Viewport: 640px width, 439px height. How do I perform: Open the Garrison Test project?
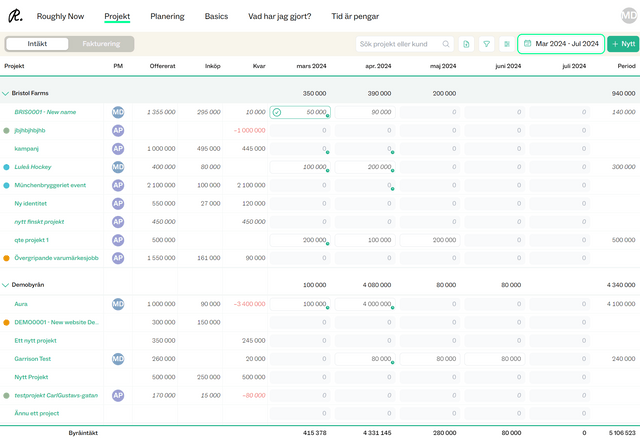33,359
